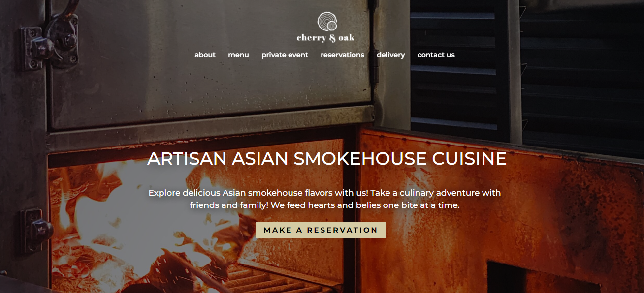Click the cherry & oak wordmark

click(x=325, y=38)
